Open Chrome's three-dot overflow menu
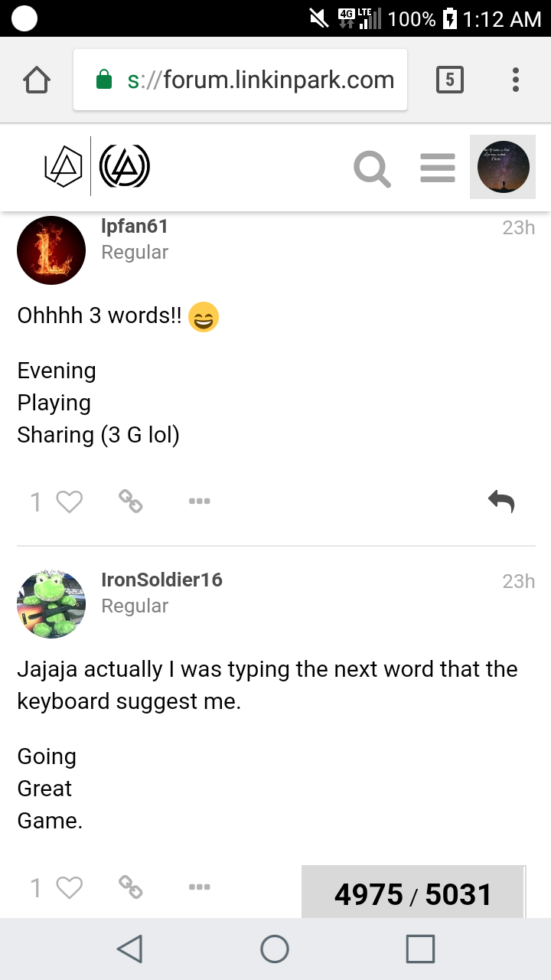 tap(516, 80)
